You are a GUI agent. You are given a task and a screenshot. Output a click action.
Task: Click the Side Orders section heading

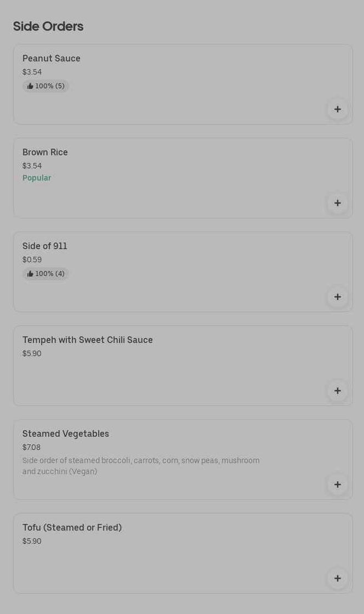(x=48, y=26)
